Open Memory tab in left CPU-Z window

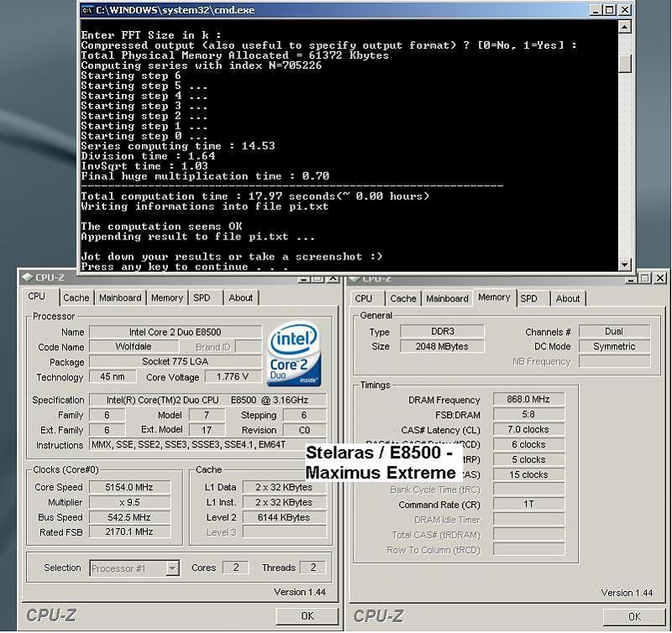click(167, 298)
